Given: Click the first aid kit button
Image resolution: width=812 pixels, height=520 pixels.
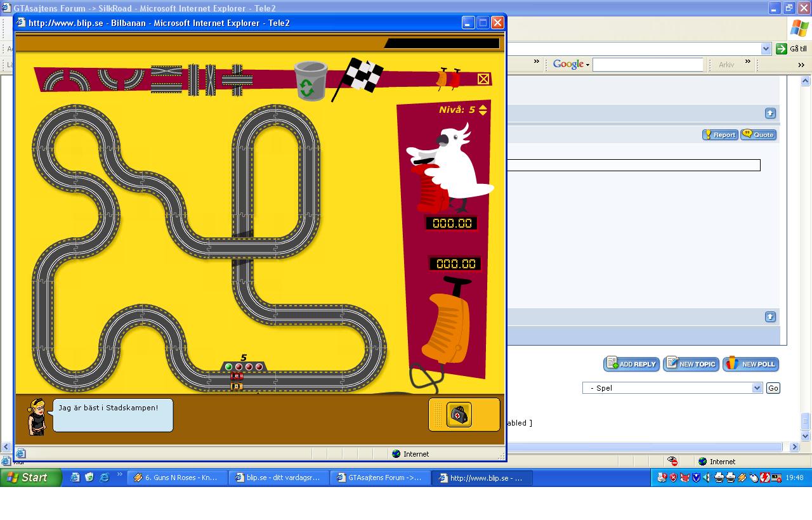Looking at the screenshot, I should click(x=459, y=415).
